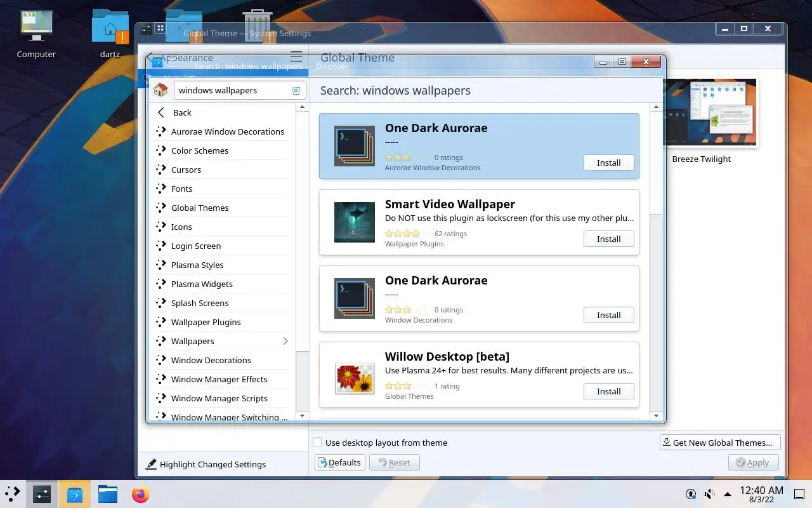Click the Wallpaper Plugins category icon

tap(160, 322)
